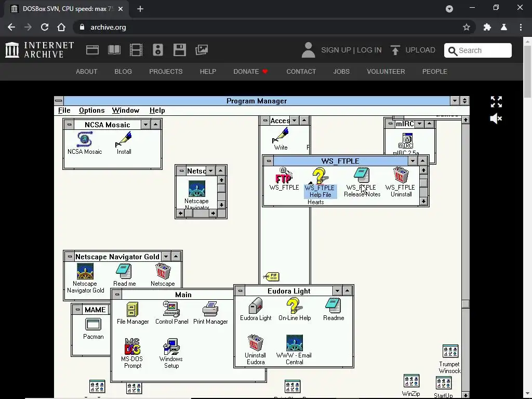Select the Trumpet Winsock group icon

pyautogui.click(x=450, y=352)
